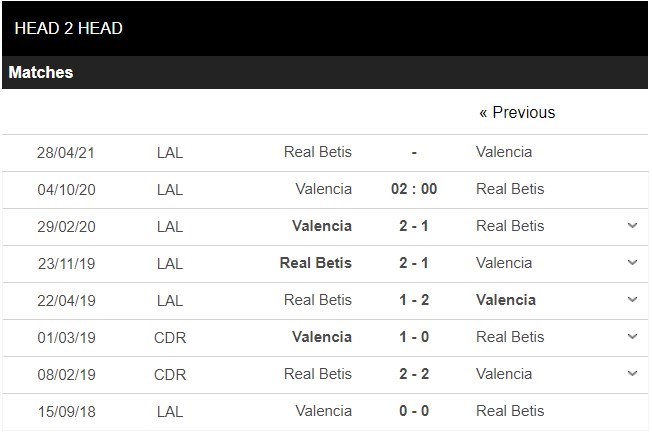Click Valencia in the 04/10/20 row
The height and width of the screenshot is (432, 652).
pos(324,189)
